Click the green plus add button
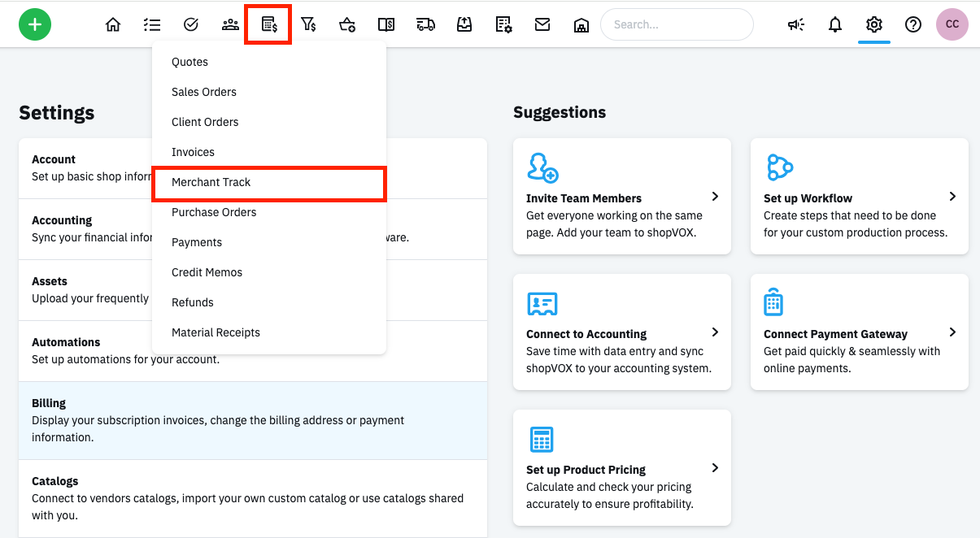Viewport: 980px width, 538px height. [35, 24]
